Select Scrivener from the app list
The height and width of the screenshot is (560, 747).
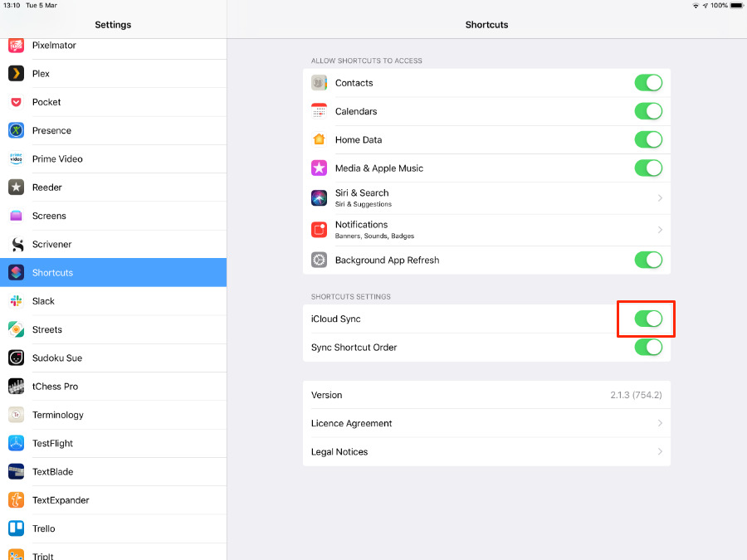click(114, 244)
